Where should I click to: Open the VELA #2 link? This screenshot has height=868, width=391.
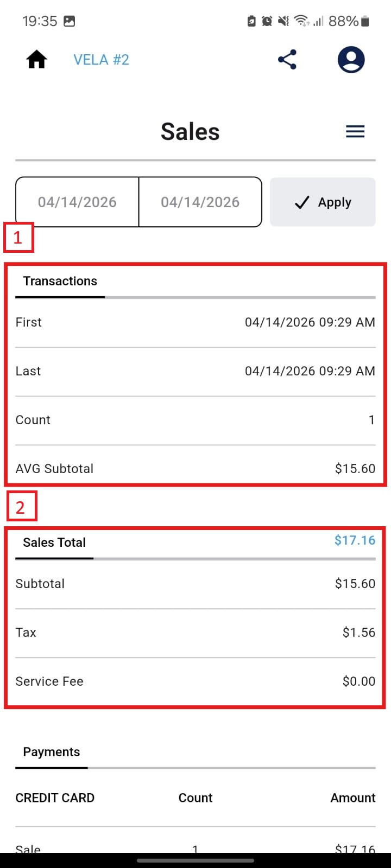[102, 60]
